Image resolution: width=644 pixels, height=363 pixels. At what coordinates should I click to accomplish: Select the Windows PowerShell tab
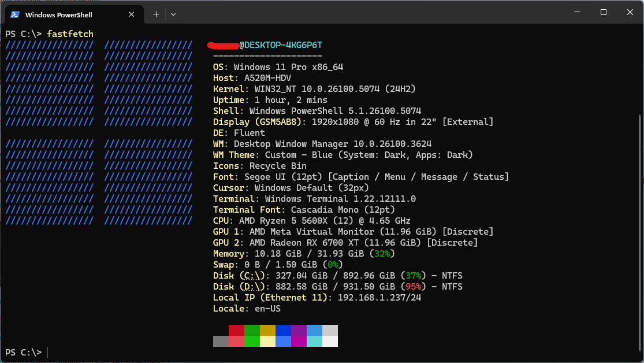coord(75,14)
